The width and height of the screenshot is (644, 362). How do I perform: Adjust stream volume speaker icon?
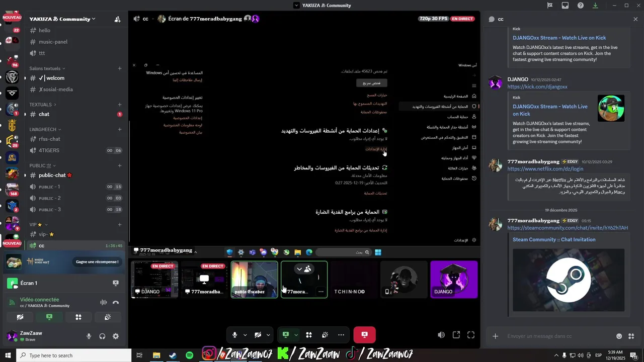click(x=441, y=335)
